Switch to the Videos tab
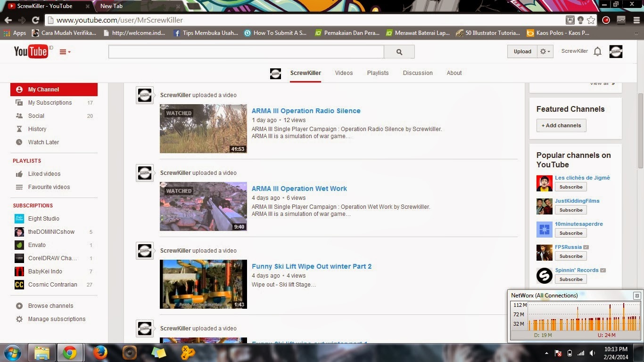644x362 pixels. pos(344,73)
